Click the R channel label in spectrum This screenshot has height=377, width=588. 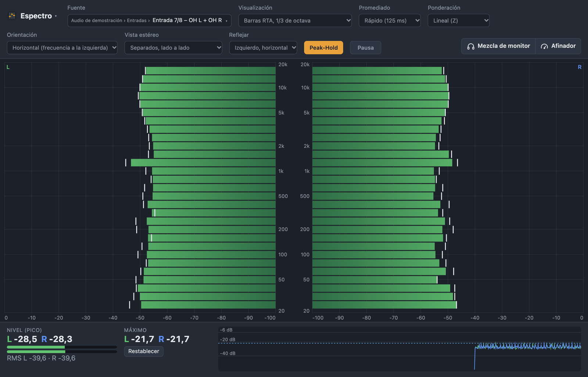pyautogui.click(x=580, y=67)
